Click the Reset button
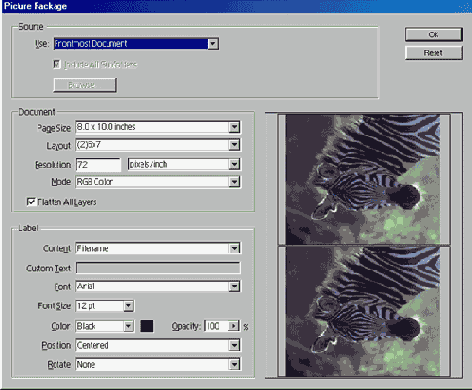This screenshot has height=390, width=472. point(433,53)
